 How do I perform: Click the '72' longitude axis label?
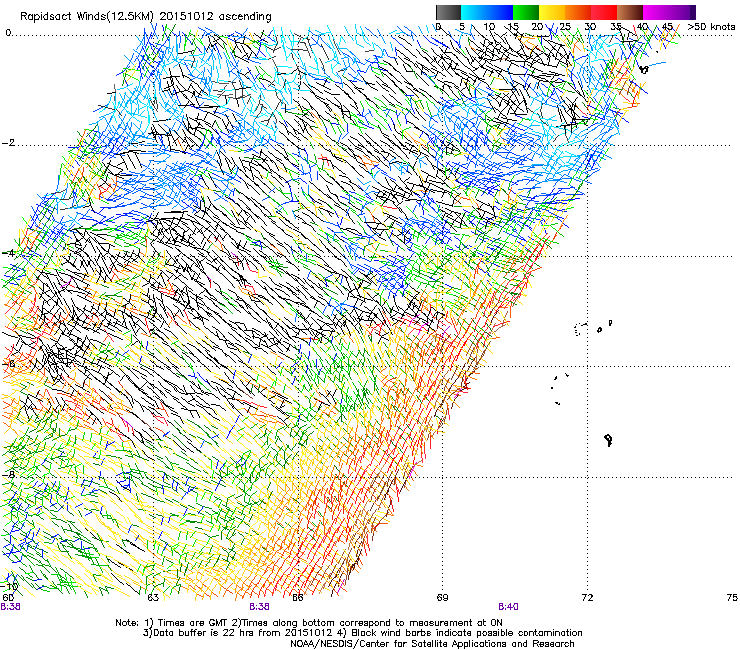(x=587, y=598)
